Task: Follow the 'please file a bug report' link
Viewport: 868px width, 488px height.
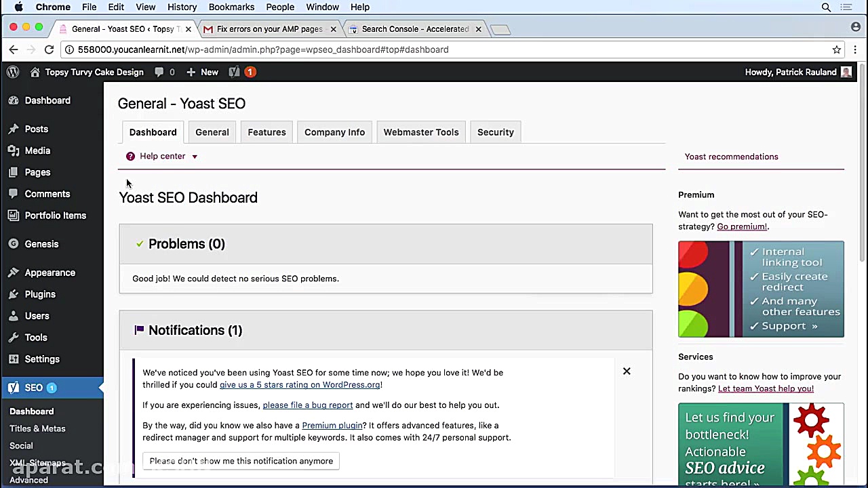Action: coord(307,405)
